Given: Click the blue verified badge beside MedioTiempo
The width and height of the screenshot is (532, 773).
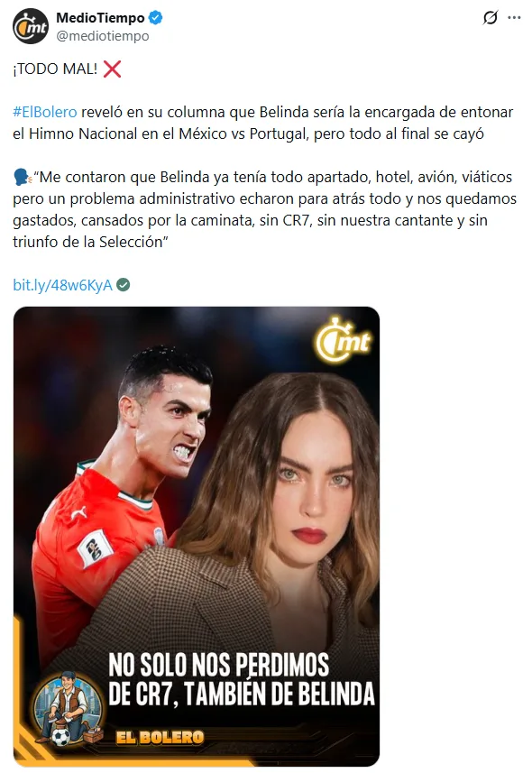Looking at the screenshot, I should click(x=156, y=18).
